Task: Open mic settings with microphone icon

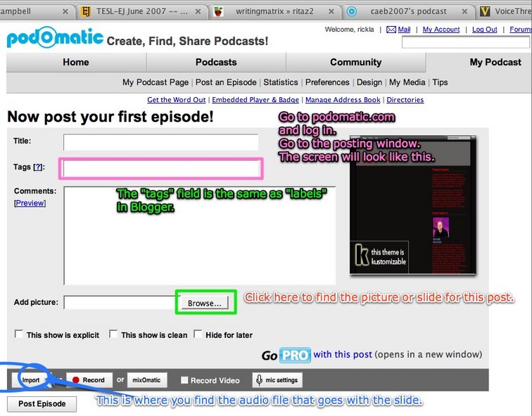Action: [277, 380]
